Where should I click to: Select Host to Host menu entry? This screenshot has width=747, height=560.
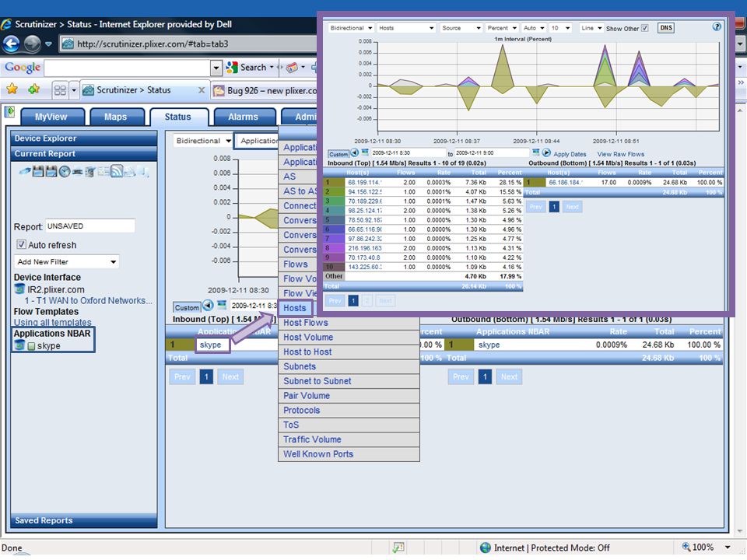click(349, 352)
